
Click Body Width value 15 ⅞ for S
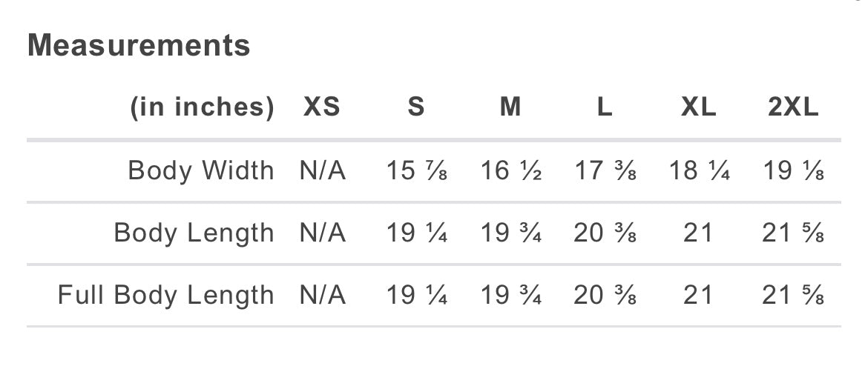416,170
